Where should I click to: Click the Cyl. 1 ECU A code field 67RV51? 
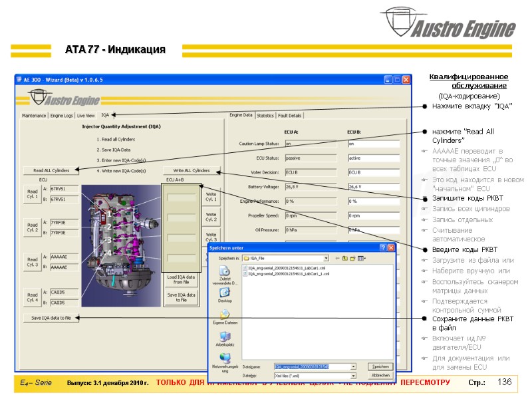point(65,189)
